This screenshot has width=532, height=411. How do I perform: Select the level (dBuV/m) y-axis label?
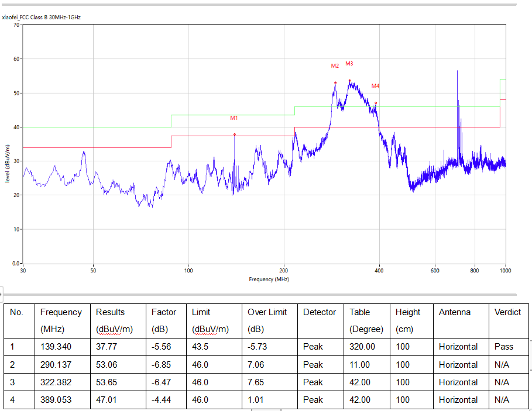tap(8, 163)
